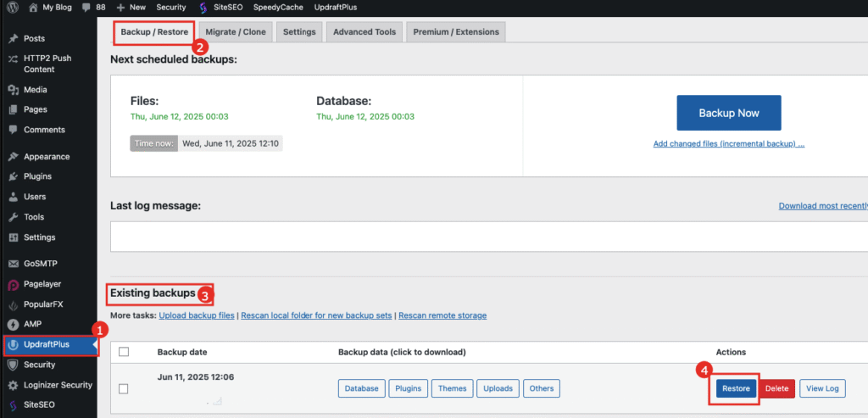Click the Media icon in sidebar
Viewport: 868px width, 418px height.
click(x=14, y=90)
